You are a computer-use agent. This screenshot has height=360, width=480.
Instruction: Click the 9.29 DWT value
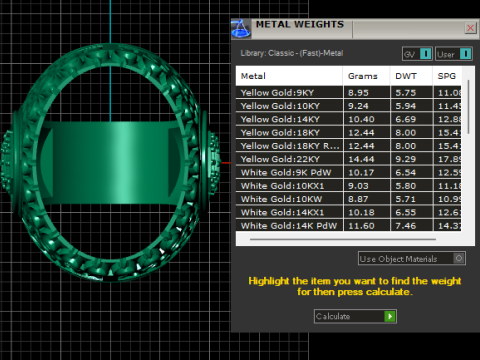[405, 159]
